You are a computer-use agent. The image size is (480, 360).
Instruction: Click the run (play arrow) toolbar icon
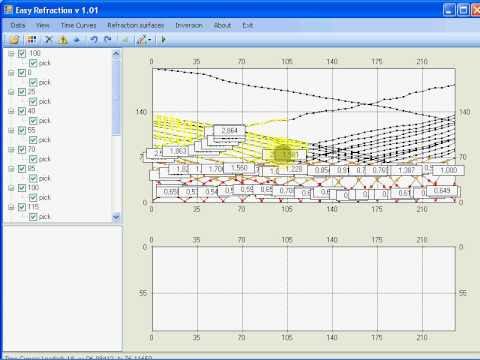163,40
